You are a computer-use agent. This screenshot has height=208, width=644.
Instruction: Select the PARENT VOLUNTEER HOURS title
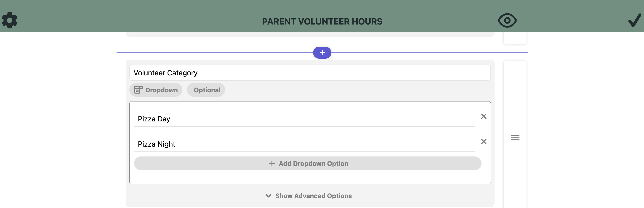tap(322, 22)
